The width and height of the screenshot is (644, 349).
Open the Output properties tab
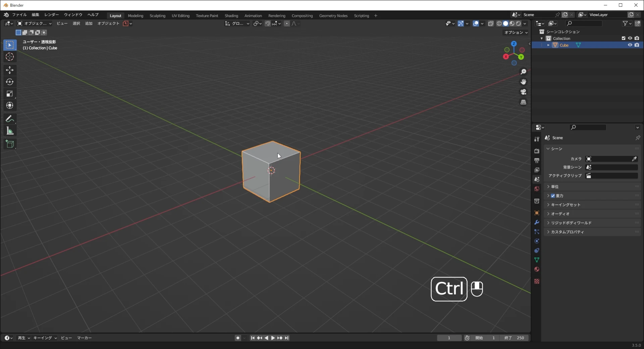point(537,160)
